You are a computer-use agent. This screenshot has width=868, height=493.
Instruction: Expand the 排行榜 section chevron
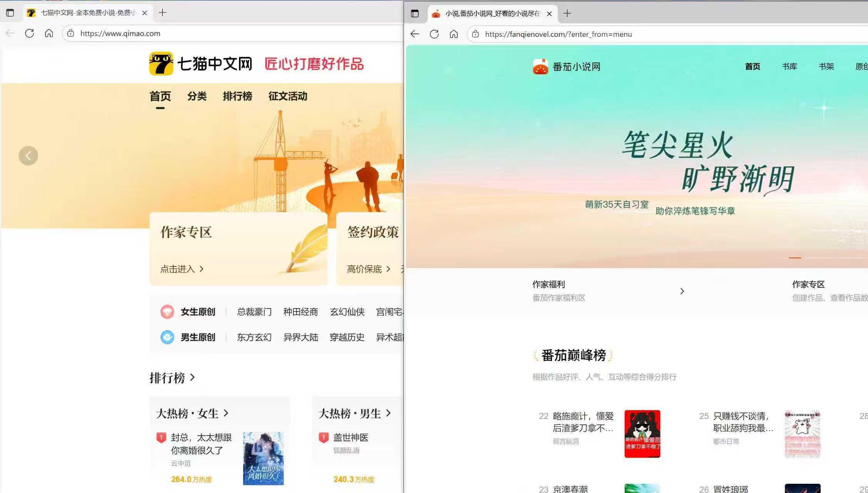click(192, 378)
